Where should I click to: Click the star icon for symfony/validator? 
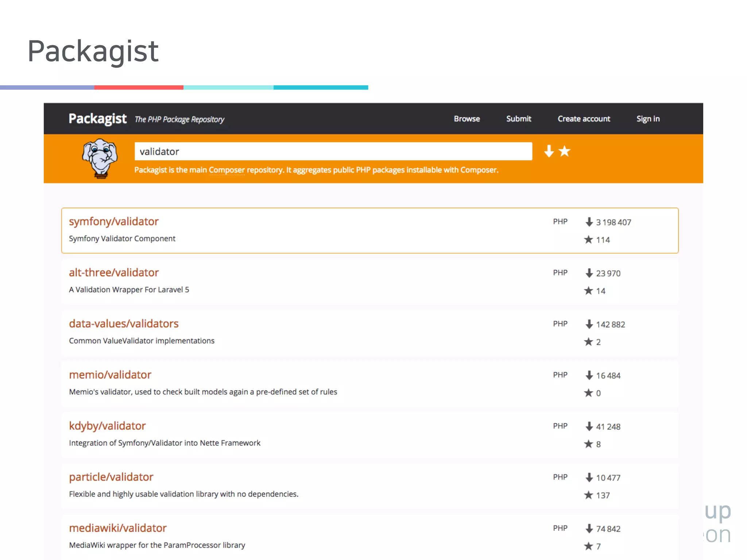[588, 240]
